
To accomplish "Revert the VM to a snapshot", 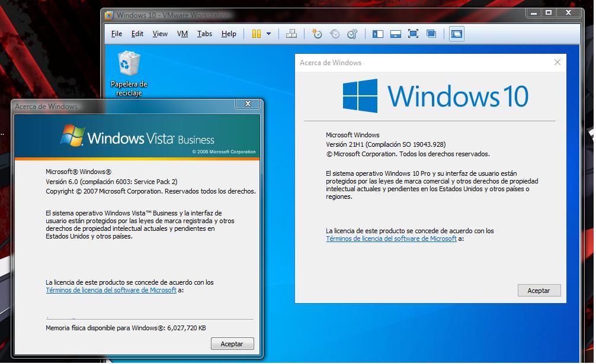I will (x=335, y=34).
